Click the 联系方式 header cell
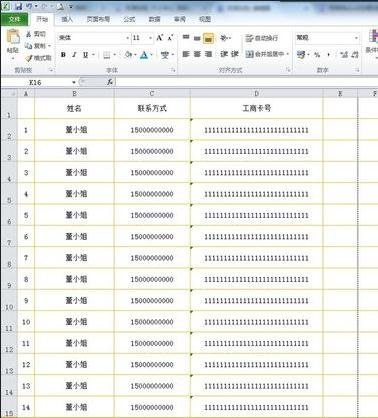The width and height of the screenshot is (378, 418). pos(152,108)
